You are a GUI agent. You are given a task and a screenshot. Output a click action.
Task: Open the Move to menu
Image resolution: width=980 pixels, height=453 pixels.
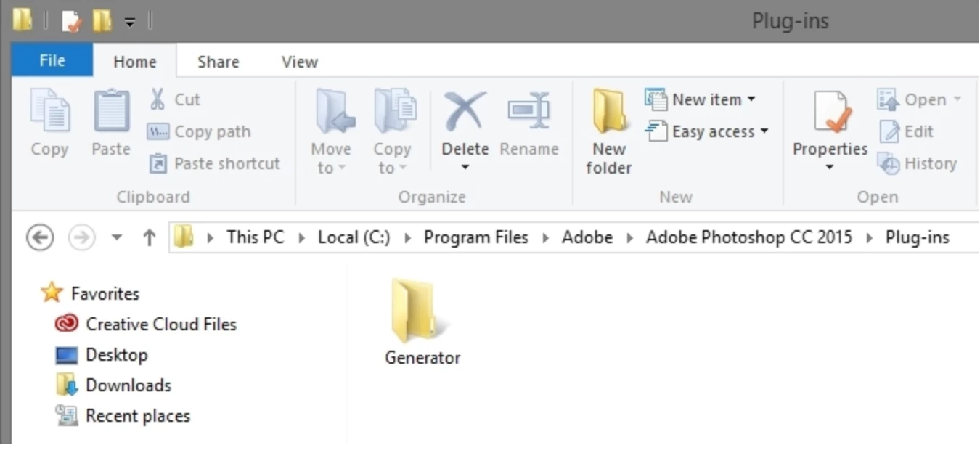pos(331,132)
